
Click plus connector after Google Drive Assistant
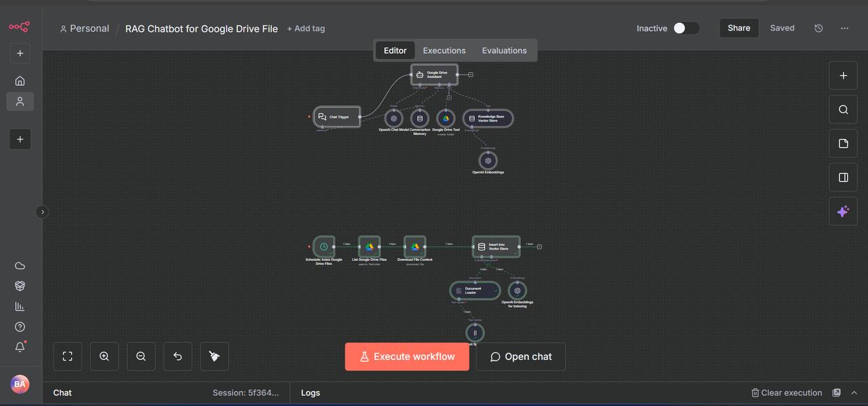[471, 75]
